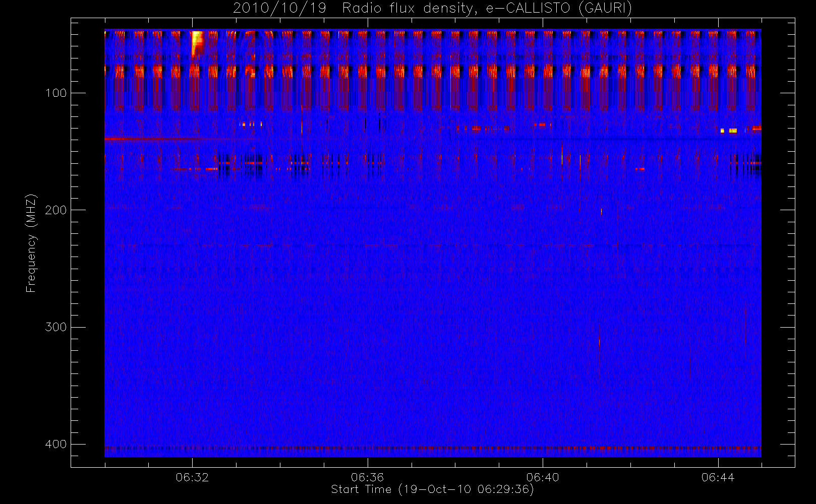The width and height of the screenshot is (816, 504).
Task: Click the 200 frequency tick label
Action: [x=55, y=210]
